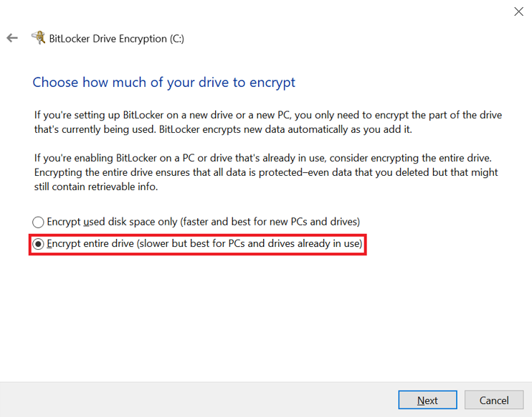Screen dimensions: 532x417
Task: Click the text 'still contain retrievable info.'
Action: coord(96,187)
